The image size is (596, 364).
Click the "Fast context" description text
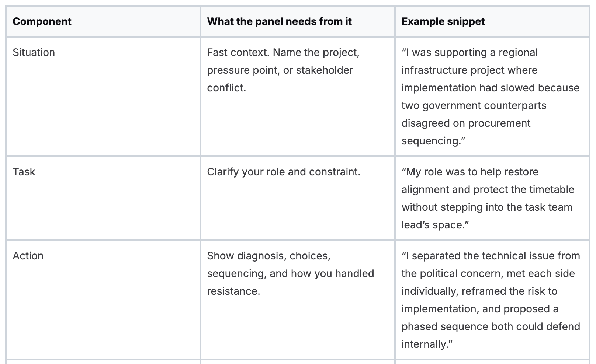[x=239, y=52]
